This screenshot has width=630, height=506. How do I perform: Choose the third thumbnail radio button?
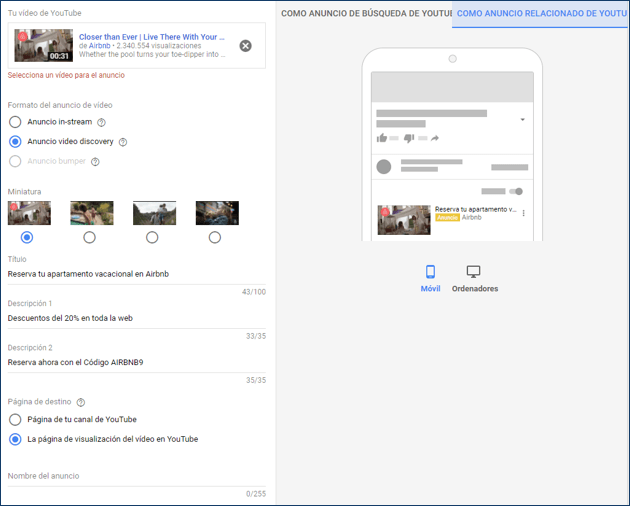152,238
